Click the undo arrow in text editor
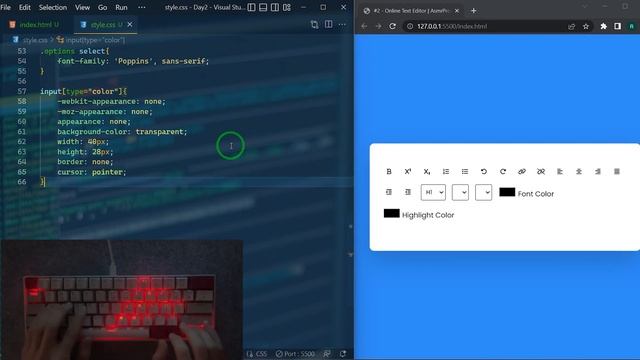Image resolution: width=640 pixels, height=360 pixels. pyautogui.click(x=484, y=171)
